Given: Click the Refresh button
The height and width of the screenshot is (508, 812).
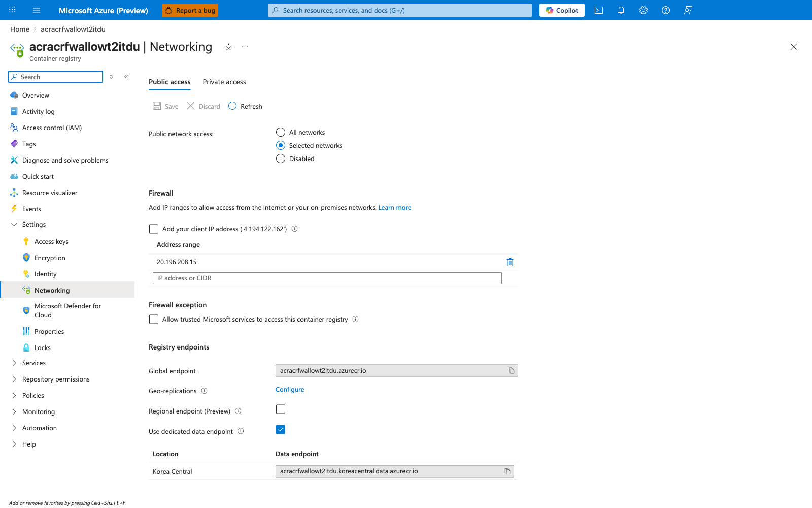Looking at the screenshot, I should tap(246, 106).
